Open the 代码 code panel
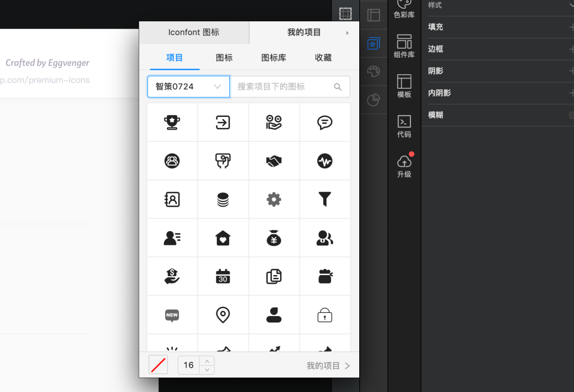Image resolution: width=574 pixels, height=392 pixels. 404,126
